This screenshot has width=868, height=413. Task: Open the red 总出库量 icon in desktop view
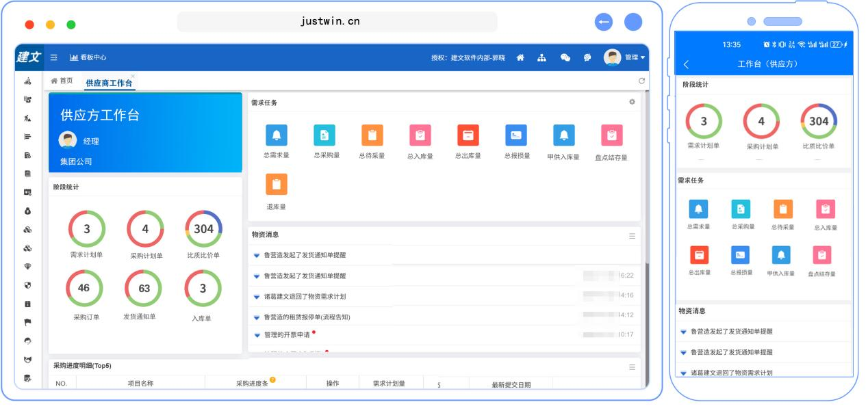point(468,135)
